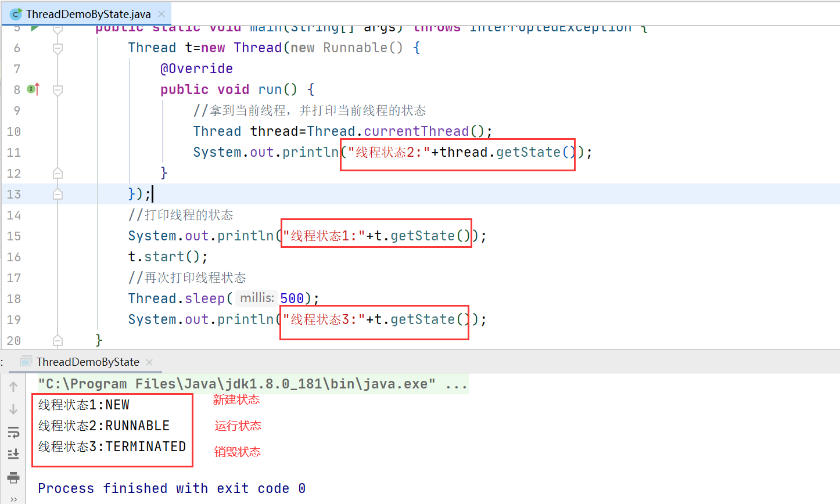This screenshot has width=840, height=504.
Task: Collapse the code block at line 6
Action: [58, 48]
